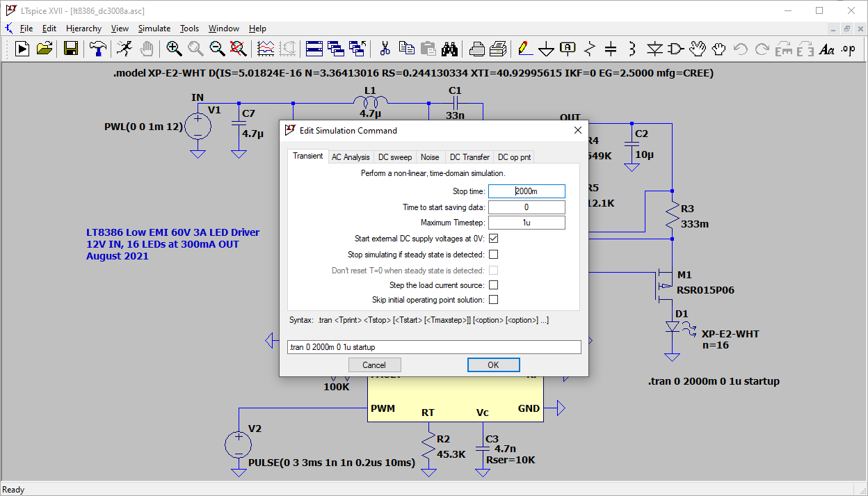Click the R3 333m resistor value
Viewport: 868px width, 496px height.
(x=696, y=224)
